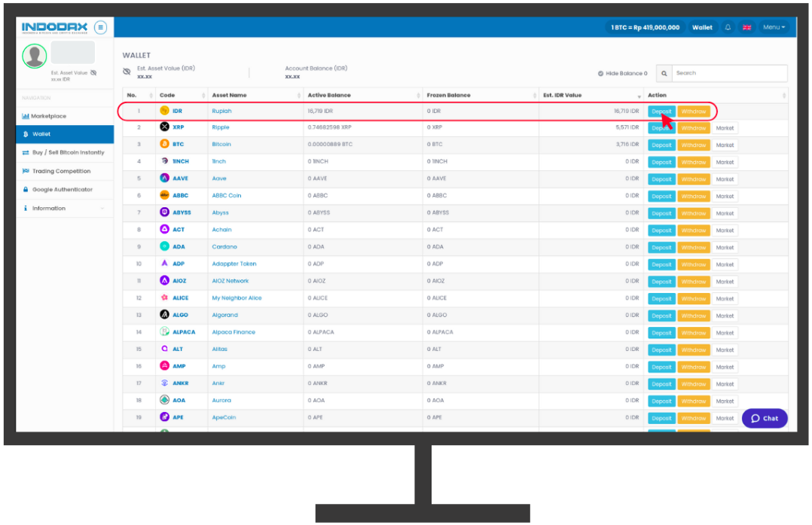This screenshot has height=525, width=812.
Task: Expand the Information sidebar section
Action: pos(66,208)
